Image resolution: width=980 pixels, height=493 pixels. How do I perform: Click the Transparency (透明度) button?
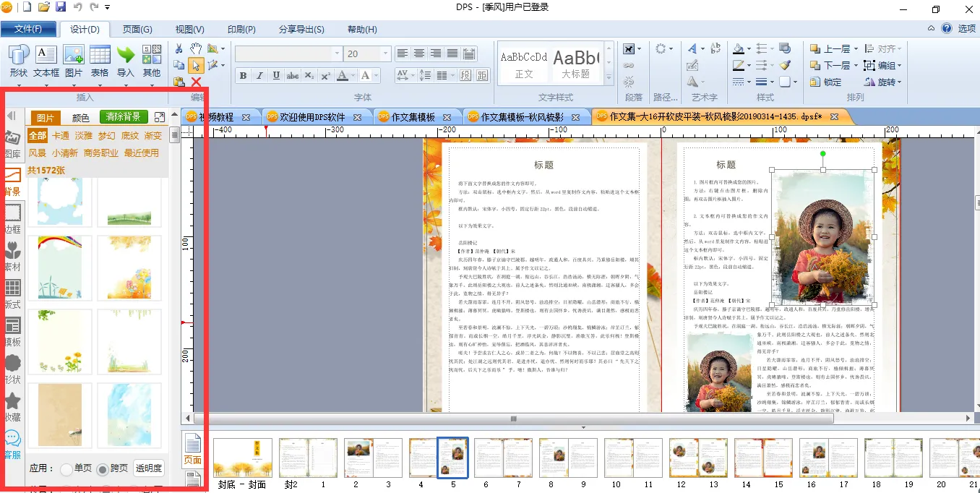pyautogui.click(x=149, y=468)
